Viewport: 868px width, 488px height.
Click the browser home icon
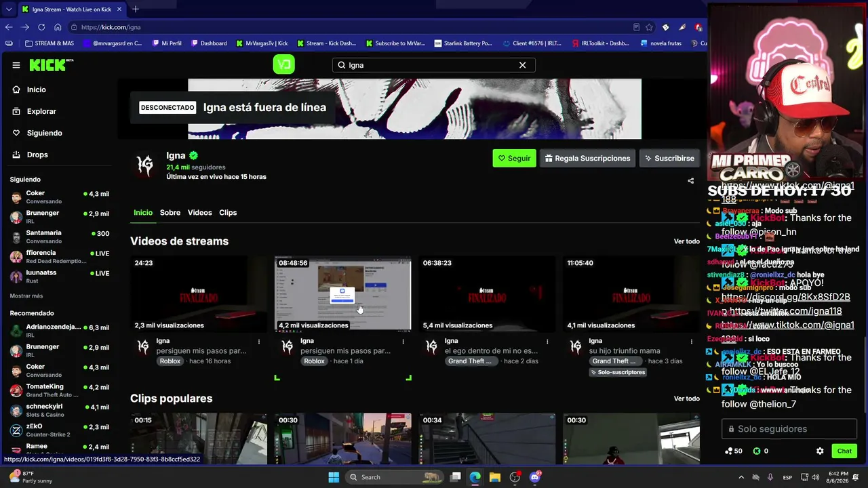[x=58, y=27]
